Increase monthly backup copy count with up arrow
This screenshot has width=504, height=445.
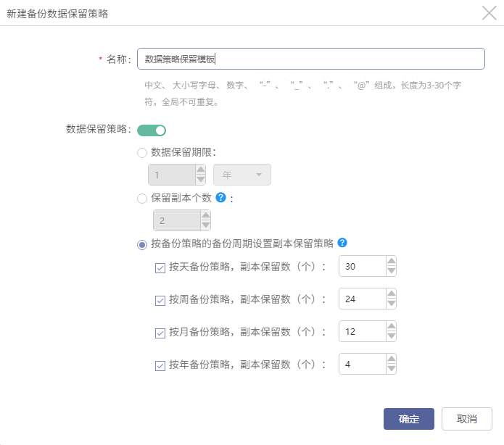point(391,326)
